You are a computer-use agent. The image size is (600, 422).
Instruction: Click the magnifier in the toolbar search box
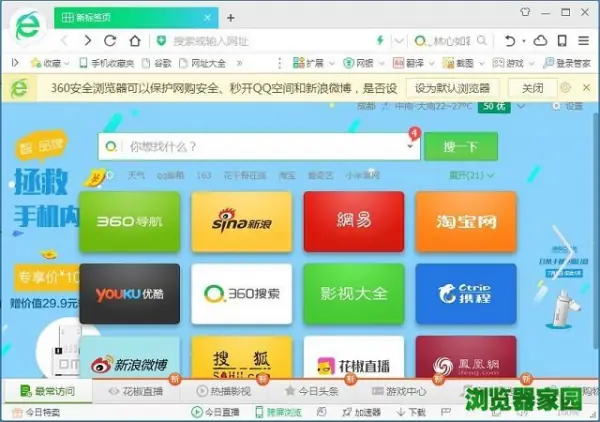(482, 40)
